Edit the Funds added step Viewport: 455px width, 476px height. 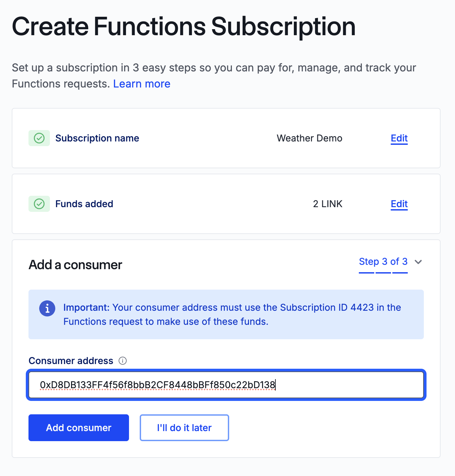tap(399, 204)
